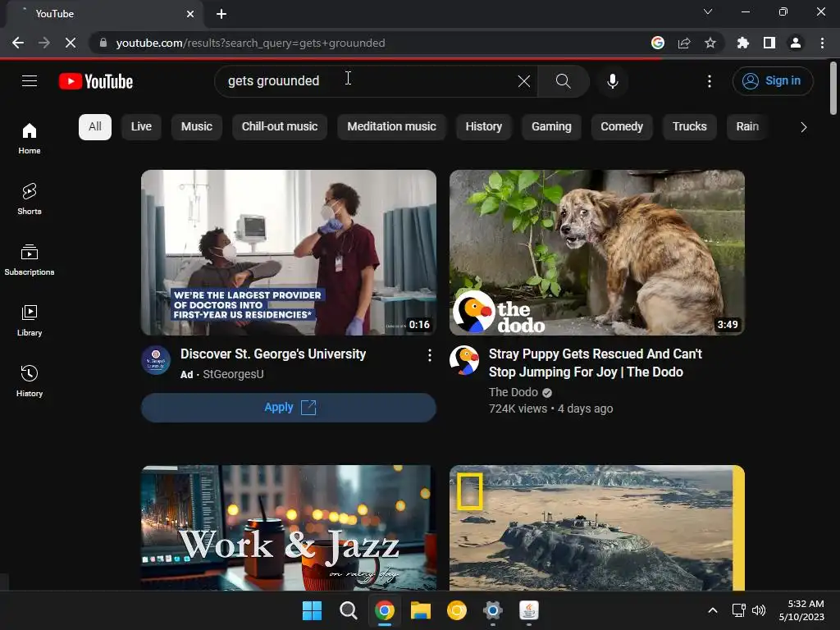Expand the tab search dropdown chevron

pyautogui.click(x=708, y=11)
